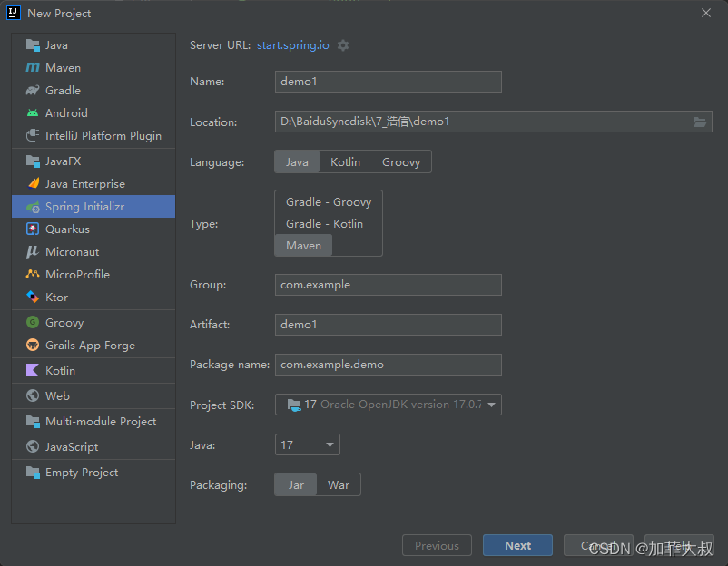This screenshot has width=728, height=566.
Task: Switch language to Kotlin
Action: click(x=345, y=162)
